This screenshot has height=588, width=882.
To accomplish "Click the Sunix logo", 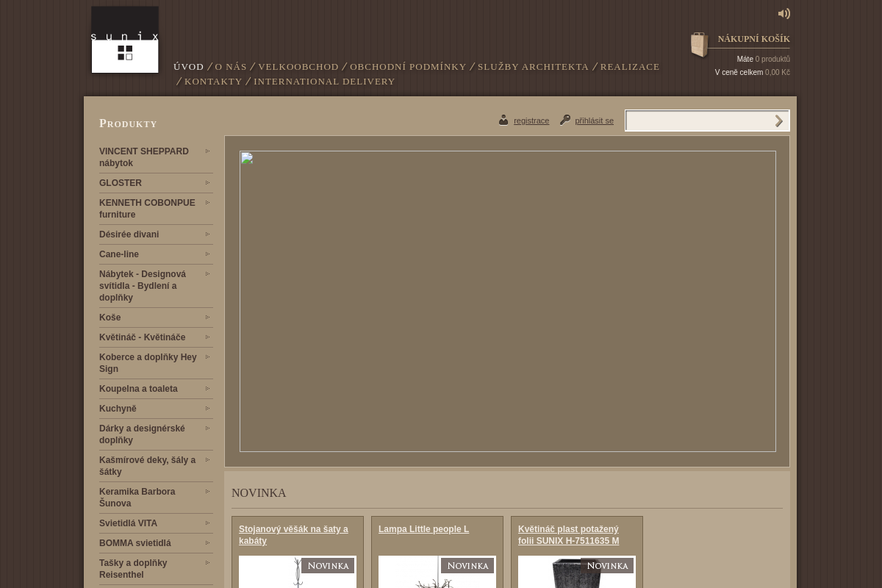I will (x=125, y=40).
